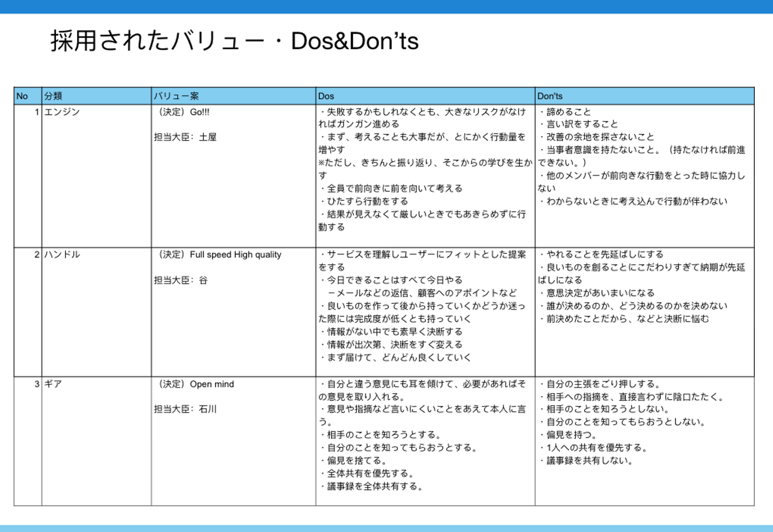Image resolution: width=773 pixels, height=532 pixels.
Task: Click "(決定)Full speed High quality"
Action: pyautogui.click(x=218, y=254)
